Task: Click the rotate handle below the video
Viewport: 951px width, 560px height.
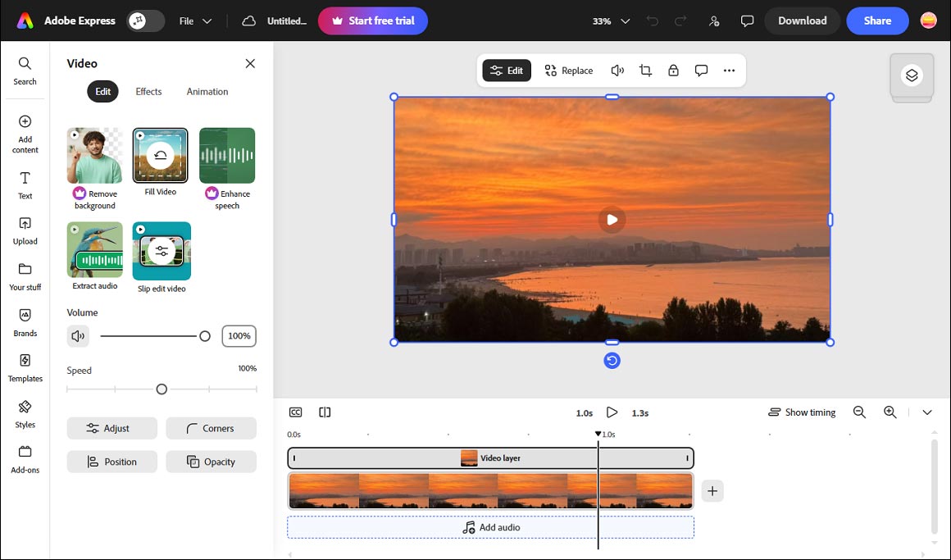Action: [x=612, y=361]
